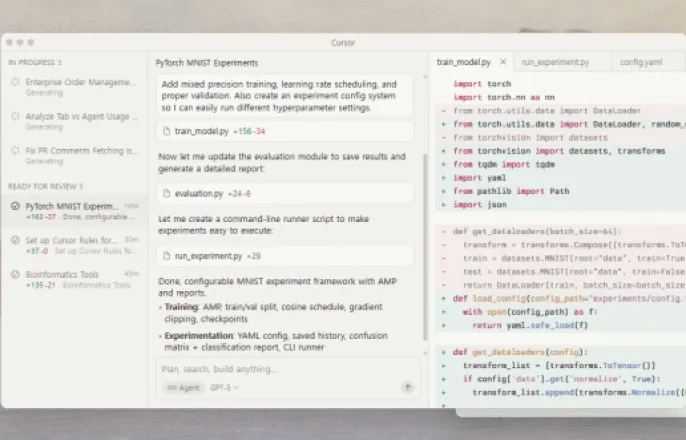The image size is (686, 440).
Task: Open the Analyze Tab vs Agent Usage task
Action: (x=74, y=121)
